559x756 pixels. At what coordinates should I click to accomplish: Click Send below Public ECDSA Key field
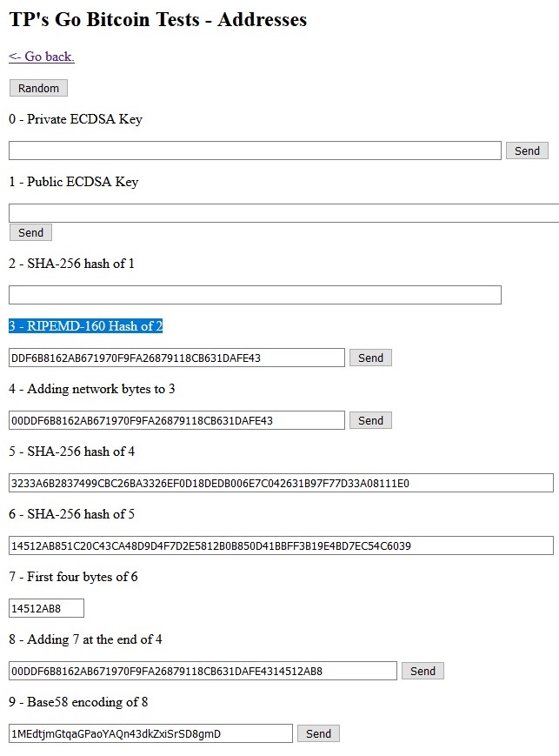click(x=30, y=232)
